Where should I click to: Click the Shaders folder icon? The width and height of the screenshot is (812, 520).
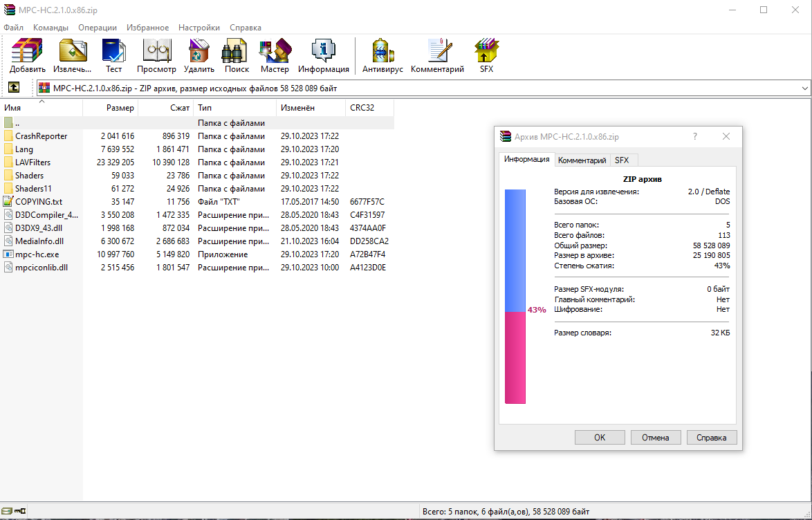pos(8,176)
